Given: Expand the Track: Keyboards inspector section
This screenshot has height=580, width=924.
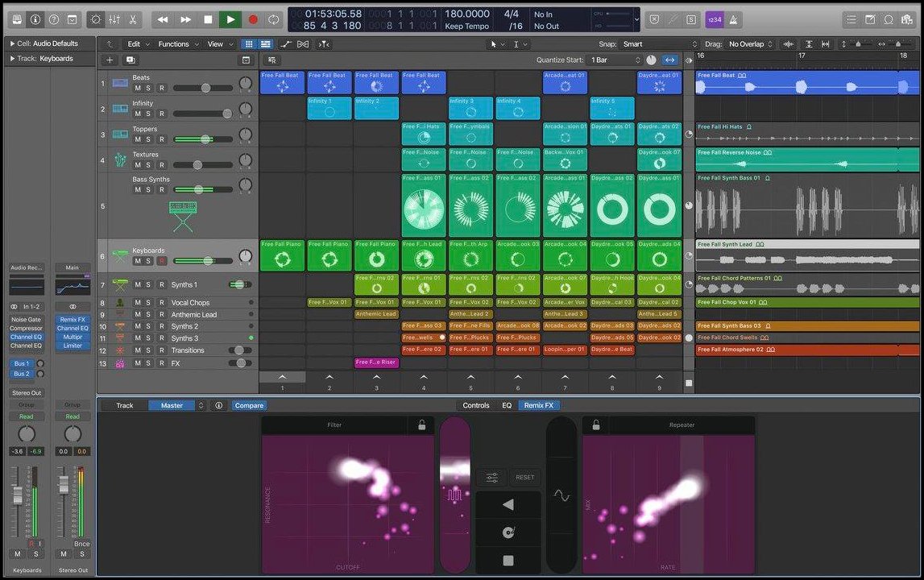Looking at the screenshot, I should pyautogui.click(x=12, y=59).
